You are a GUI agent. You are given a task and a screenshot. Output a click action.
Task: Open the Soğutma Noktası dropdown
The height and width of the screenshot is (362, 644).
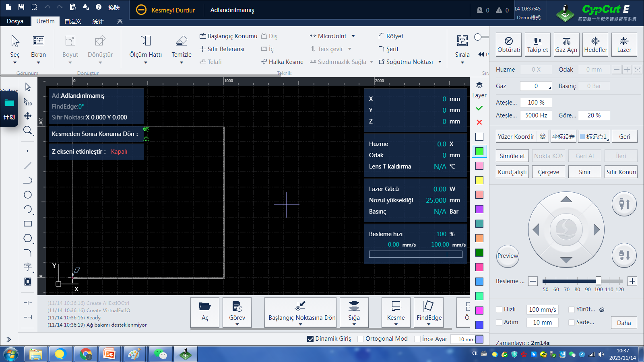click(x=440, y=62)
